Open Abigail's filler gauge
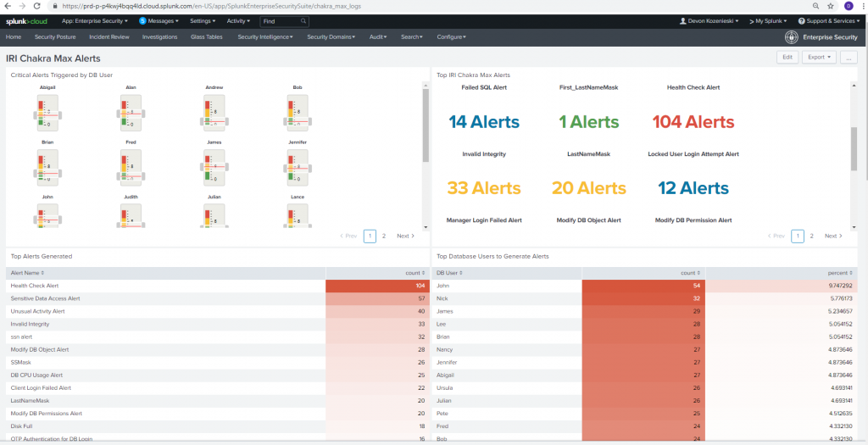This screenshot has height=445, width=868. pos(47,113)
